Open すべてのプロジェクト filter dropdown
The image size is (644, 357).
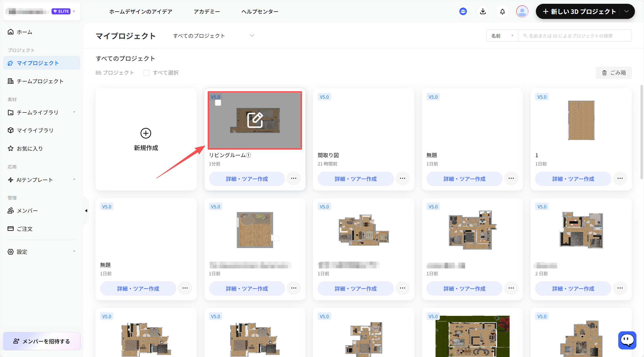213,36
